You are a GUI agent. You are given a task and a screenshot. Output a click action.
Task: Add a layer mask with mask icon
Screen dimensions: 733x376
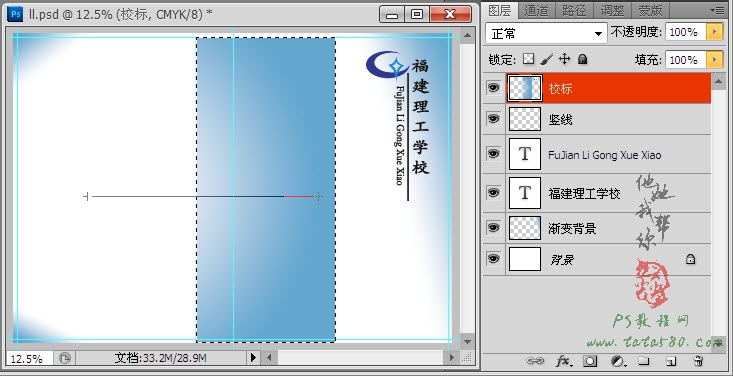[590, 361]
